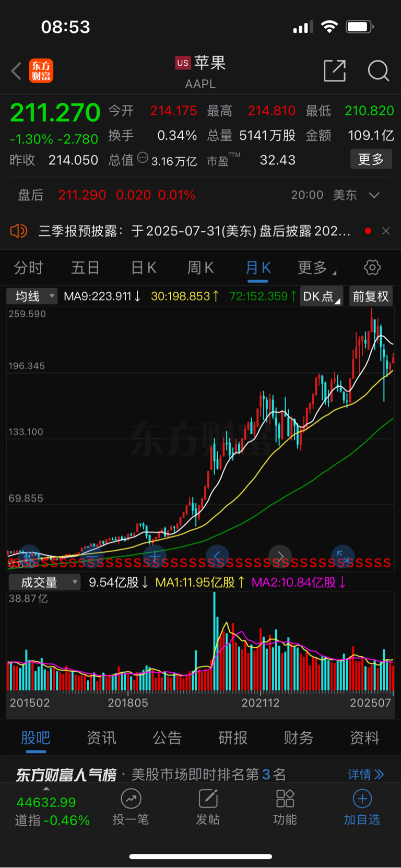Tap the monthly candlestick chart area
The height and width of the screenshot is (868, 401).
200,438
